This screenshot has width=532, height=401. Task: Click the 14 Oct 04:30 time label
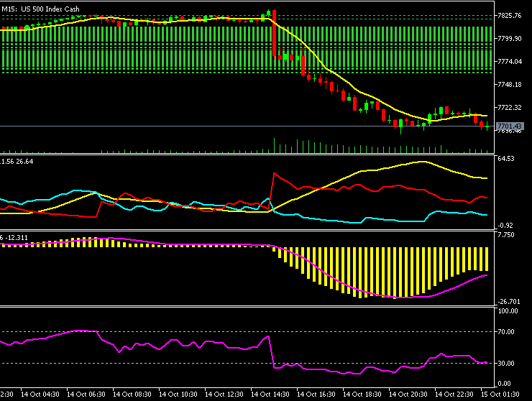click(40, 395)
